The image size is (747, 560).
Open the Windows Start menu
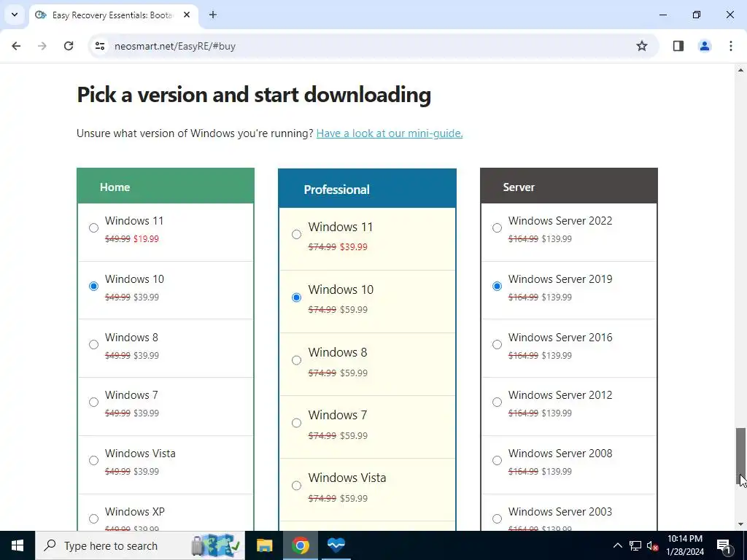[x=18, y=545]
